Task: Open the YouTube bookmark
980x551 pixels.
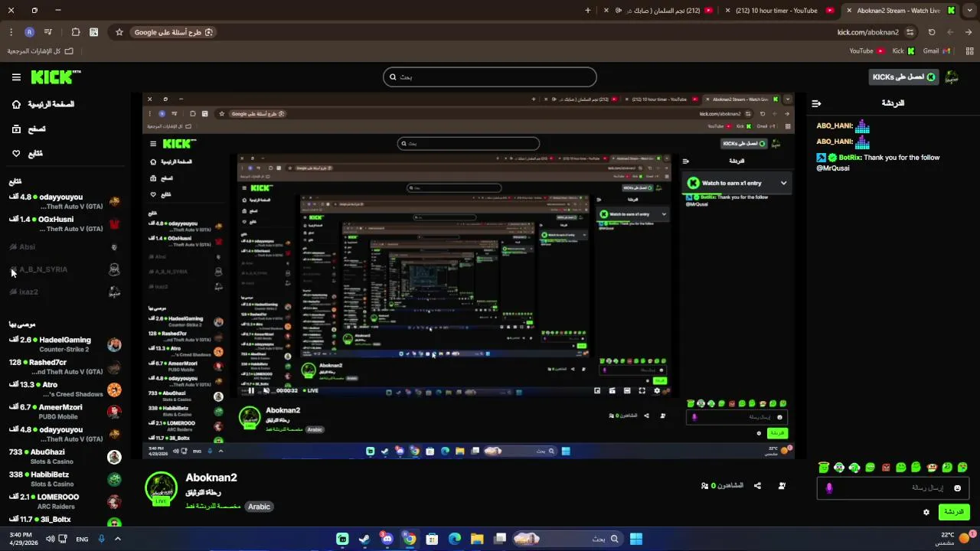Action: pyautogui.click(x=867, y=51)
